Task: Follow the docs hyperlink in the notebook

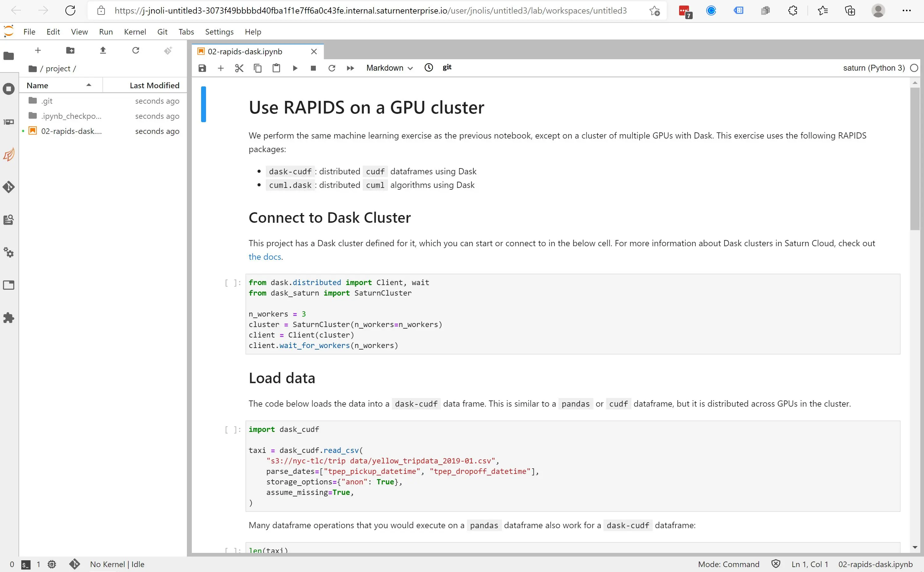Action: [264, 256]
